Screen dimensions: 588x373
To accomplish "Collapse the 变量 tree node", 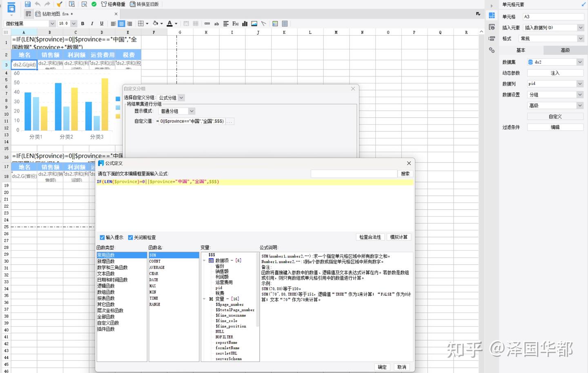I will (204, 298).
